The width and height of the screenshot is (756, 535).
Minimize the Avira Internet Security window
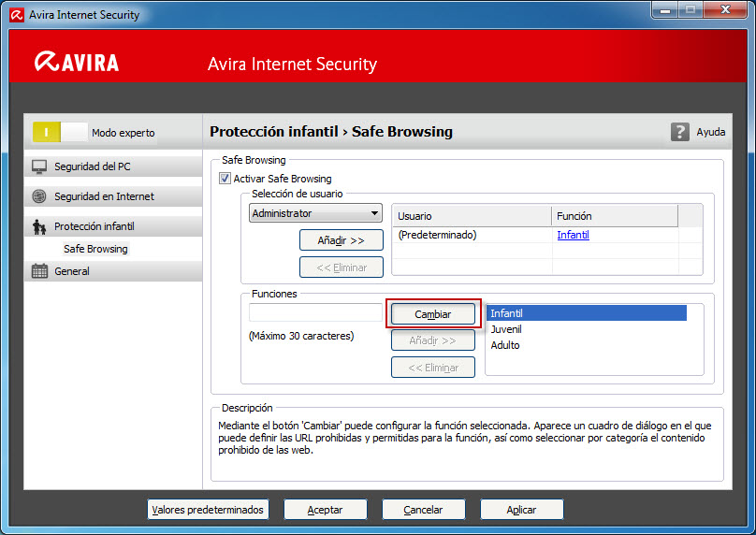coord(665,10)
